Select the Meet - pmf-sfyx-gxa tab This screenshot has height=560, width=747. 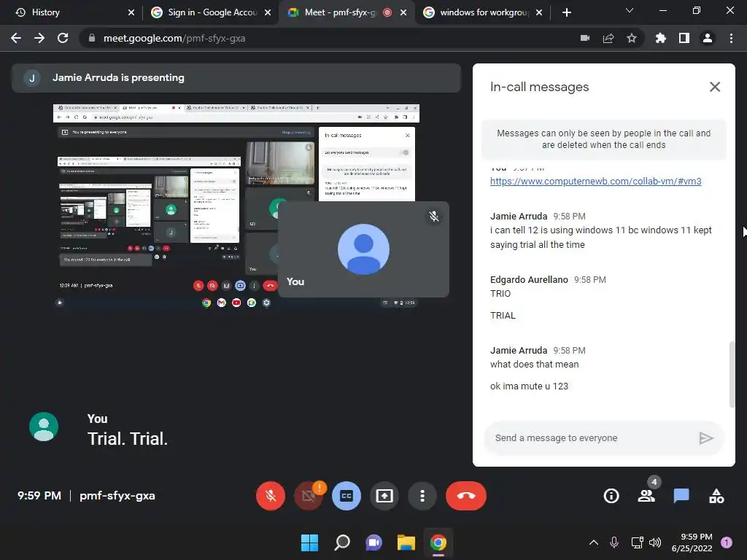tap(341, 12)
